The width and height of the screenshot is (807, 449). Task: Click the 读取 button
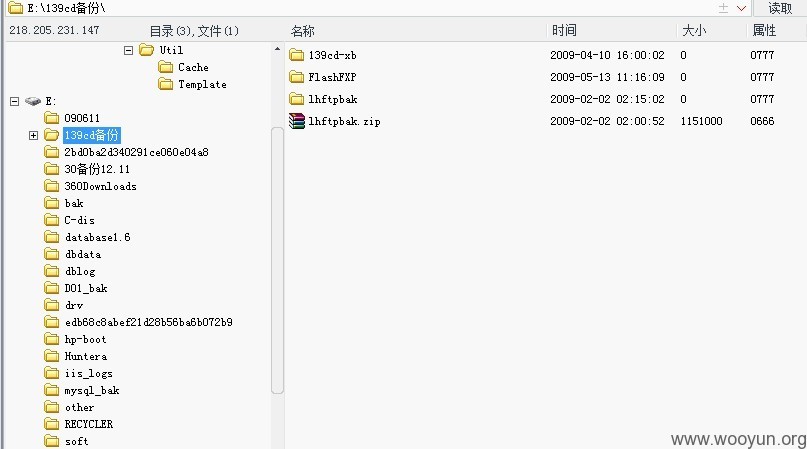(780, 8)
